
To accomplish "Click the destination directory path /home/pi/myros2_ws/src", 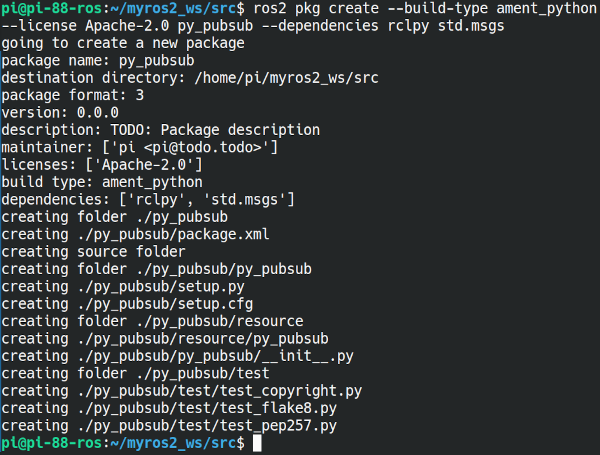I will [x=287, y=78].
